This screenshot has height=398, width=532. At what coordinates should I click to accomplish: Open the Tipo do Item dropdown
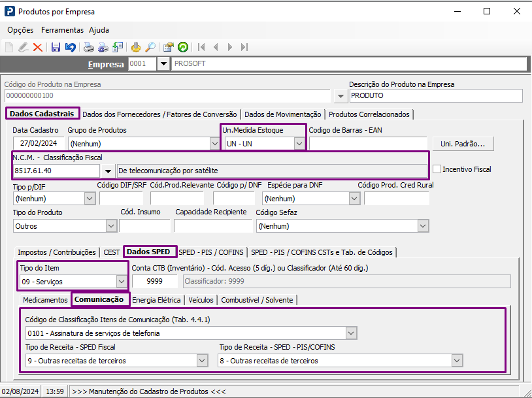click(x=121, y=281)
